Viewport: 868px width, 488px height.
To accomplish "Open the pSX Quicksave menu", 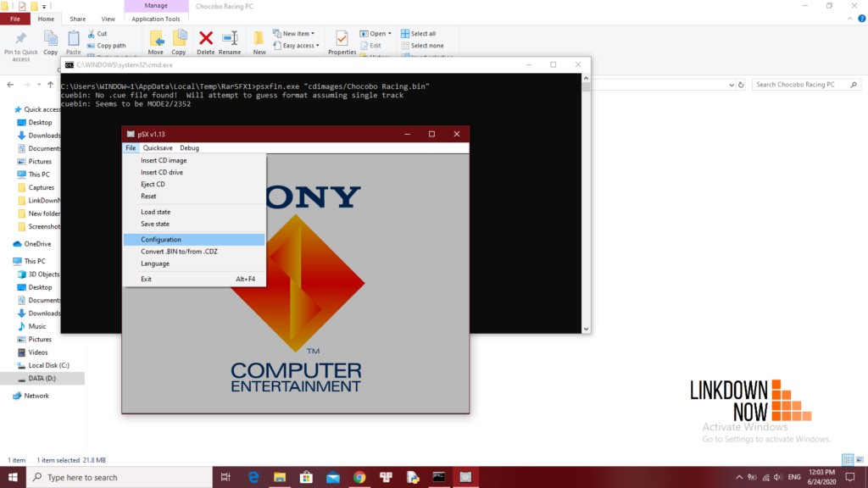I will pyautogui.click(x=157, y=147).
